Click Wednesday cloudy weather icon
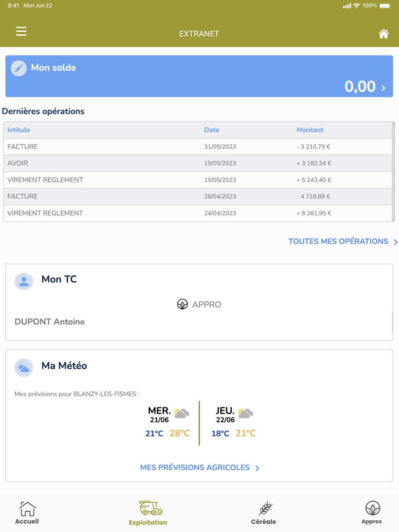 pos(182,413)
